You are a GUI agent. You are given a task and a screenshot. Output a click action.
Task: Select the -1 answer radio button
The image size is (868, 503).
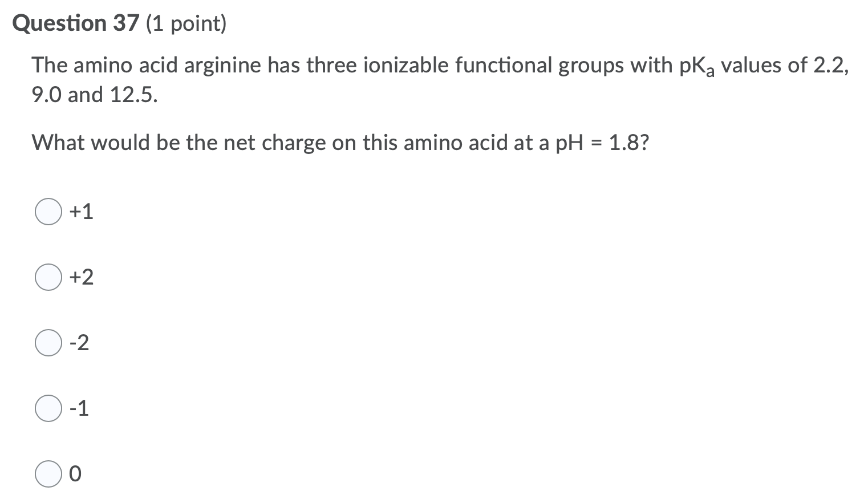pos(48,408)
